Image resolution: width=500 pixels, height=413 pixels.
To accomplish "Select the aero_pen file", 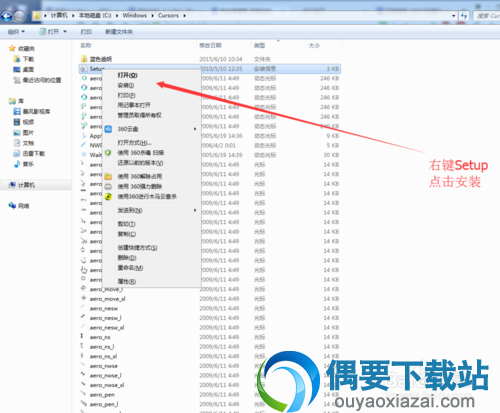I will pyautogui.click(x=102, y=395).
